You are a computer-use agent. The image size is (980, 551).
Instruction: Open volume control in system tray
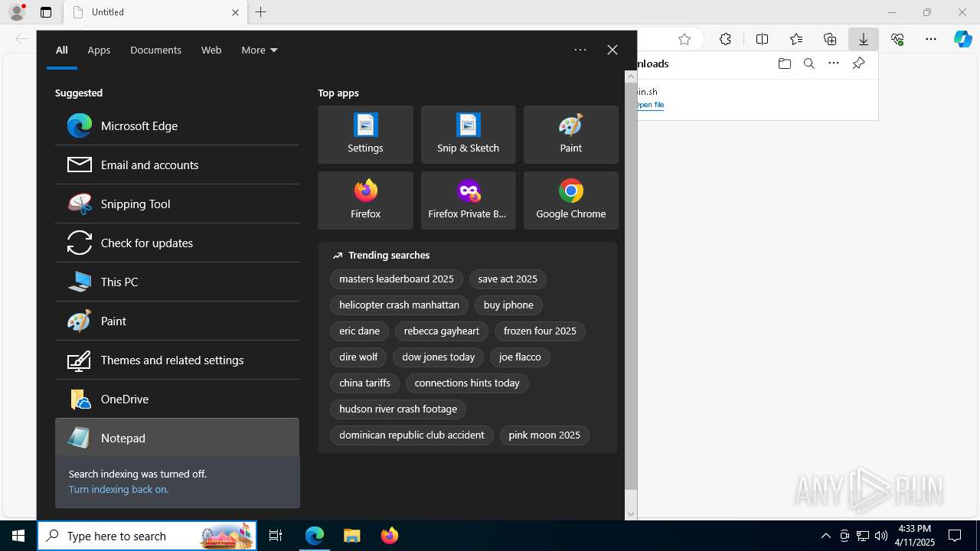pyautogui.click(x=880, y=536)
